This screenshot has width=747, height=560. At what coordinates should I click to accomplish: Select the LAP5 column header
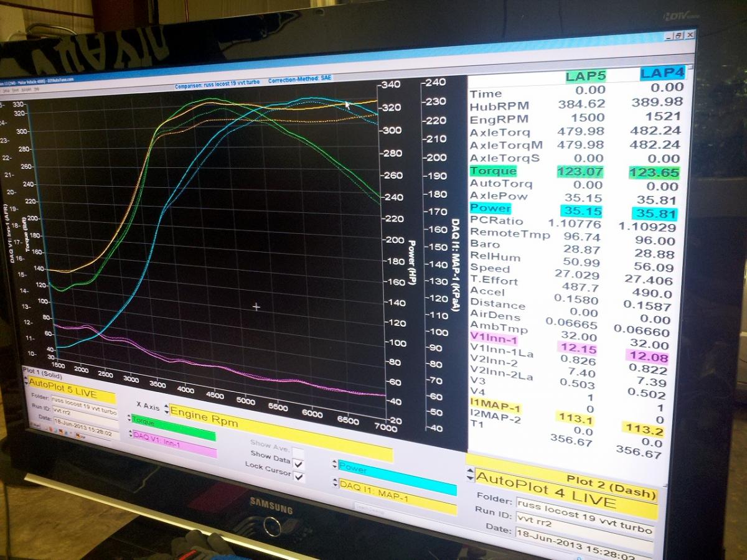click(x=585, y=77)
